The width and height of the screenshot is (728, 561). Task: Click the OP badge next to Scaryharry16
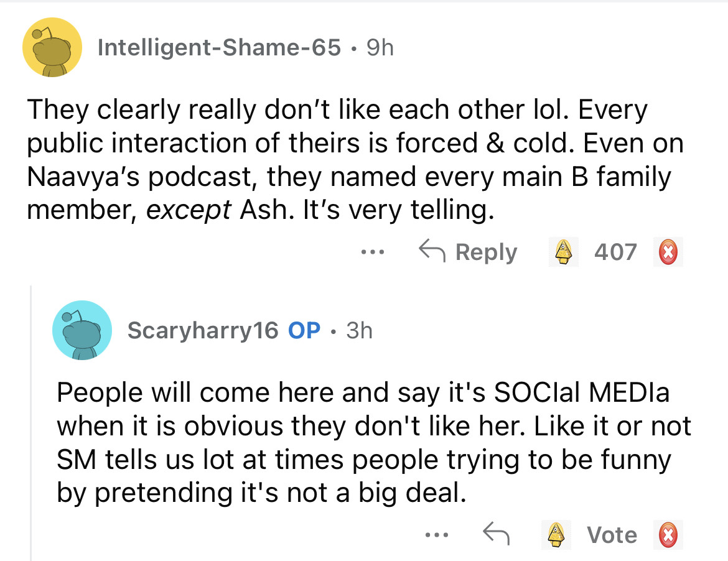305,330
